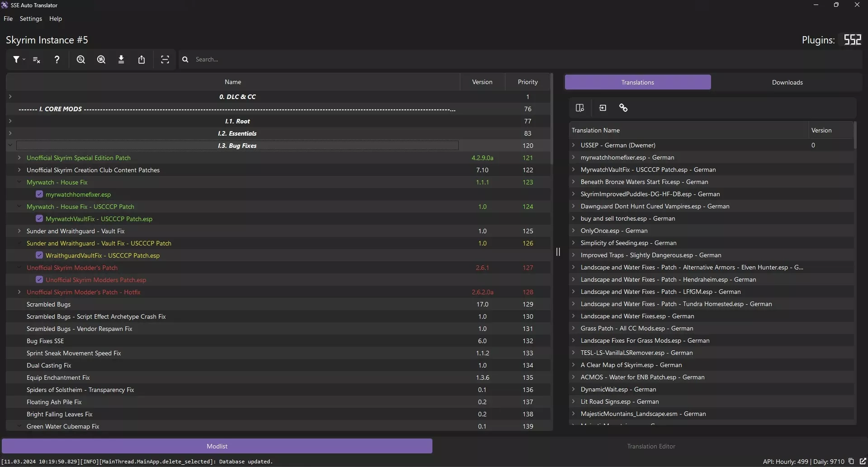Screen dimensions: 868x467
Task: Click the open external icon in status bar
Action: pos(863,461)
